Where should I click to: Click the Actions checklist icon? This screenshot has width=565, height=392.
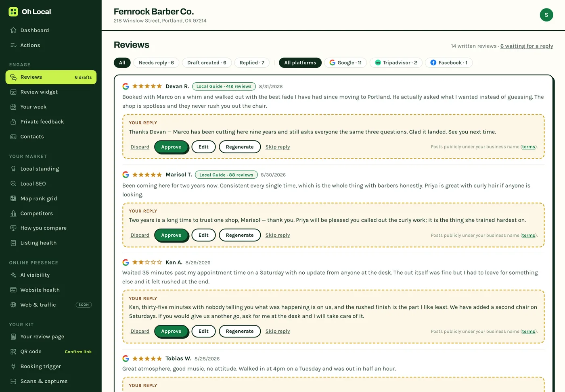(13, 45)
